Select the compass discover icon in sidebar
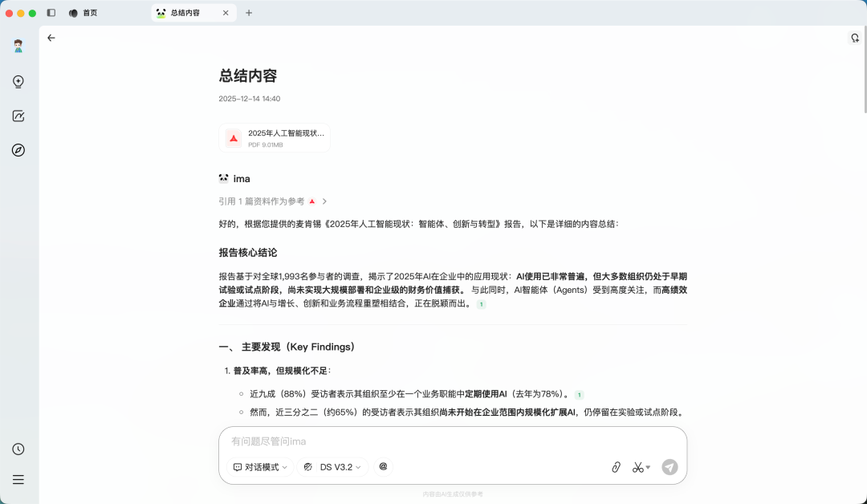867x504 pixels. [x=18, y=150]
